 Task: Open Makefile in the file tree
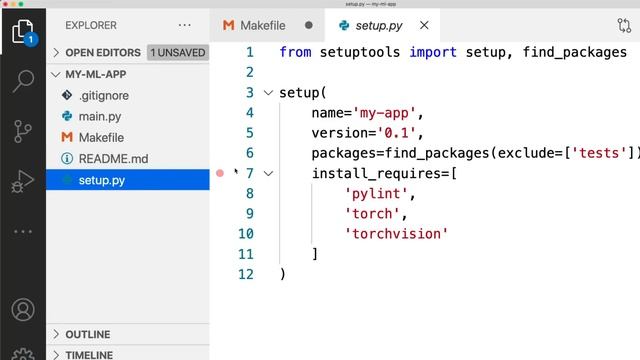pos(128,138)
